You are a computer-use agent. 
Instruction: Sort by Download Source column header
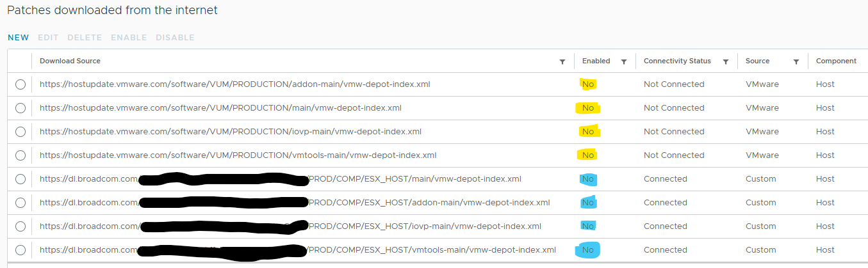[x=70, y=61]
